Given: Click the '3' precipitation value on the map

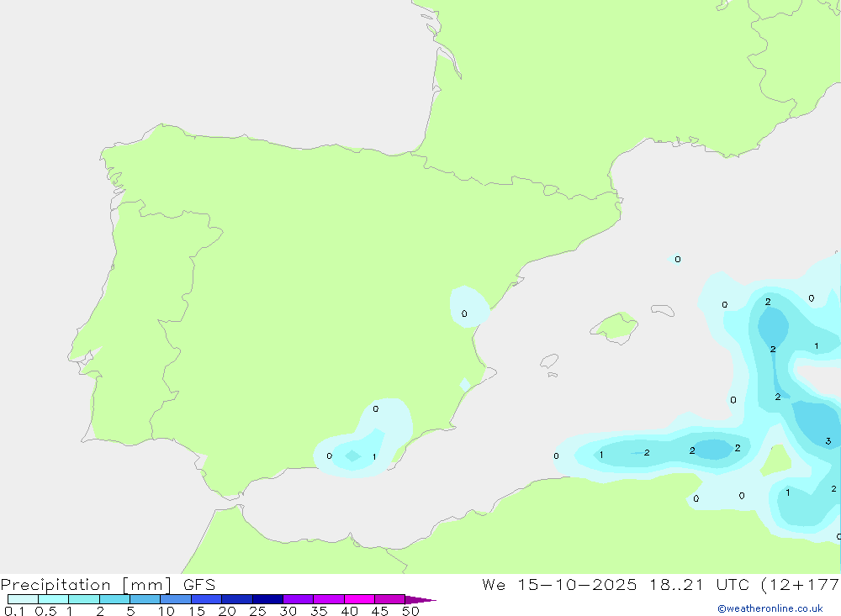Looking at the screenshot, I should [828, 441].
